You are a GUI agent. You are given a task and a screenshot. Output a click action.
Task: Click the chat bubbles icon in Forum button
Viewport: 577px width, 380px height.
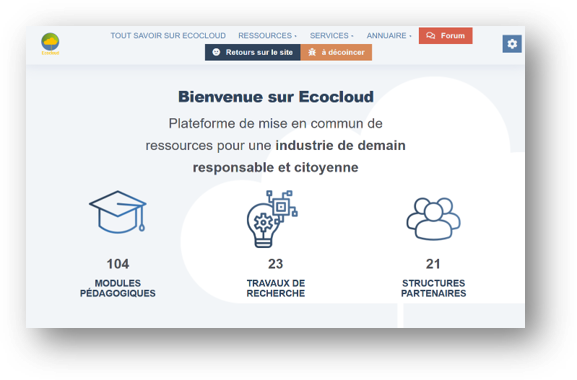click(x=431, y=36)
